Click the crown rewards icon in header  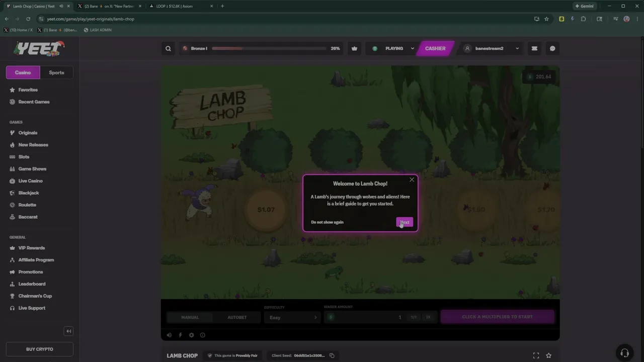(355, 48)
